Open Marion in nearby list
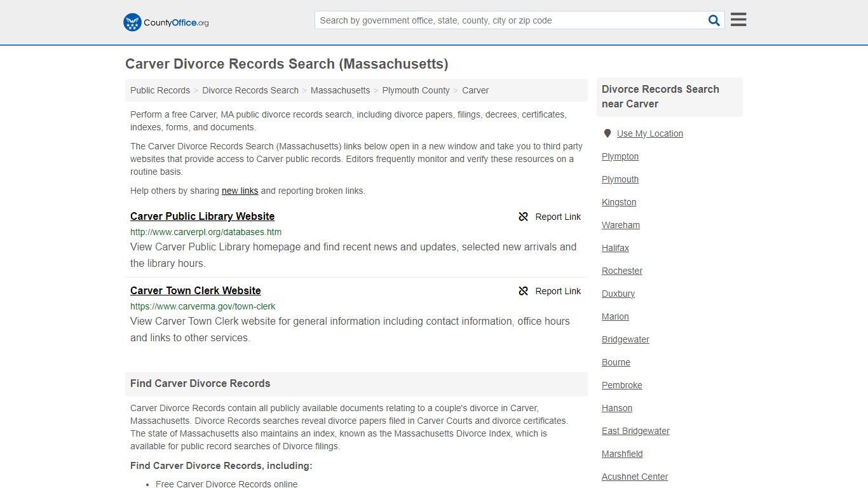868x488 pixels. coord(615,316)
